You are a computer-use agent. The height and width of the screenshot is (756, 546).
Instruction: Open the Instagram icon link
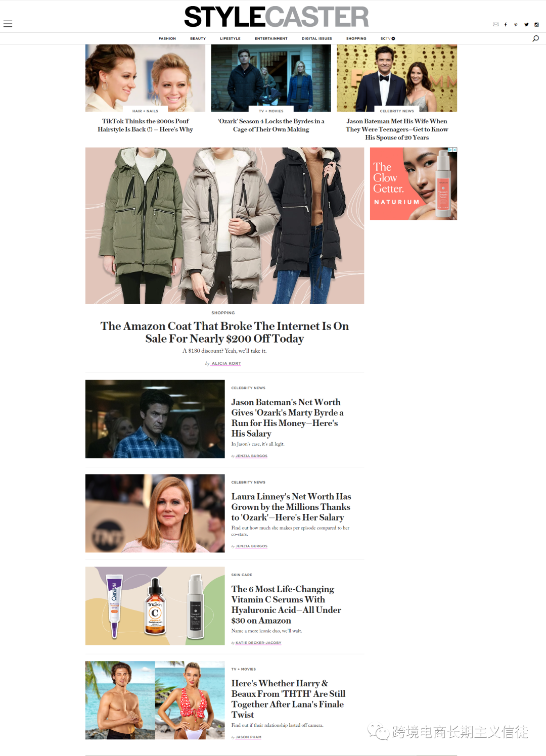[x=536, y=24]
